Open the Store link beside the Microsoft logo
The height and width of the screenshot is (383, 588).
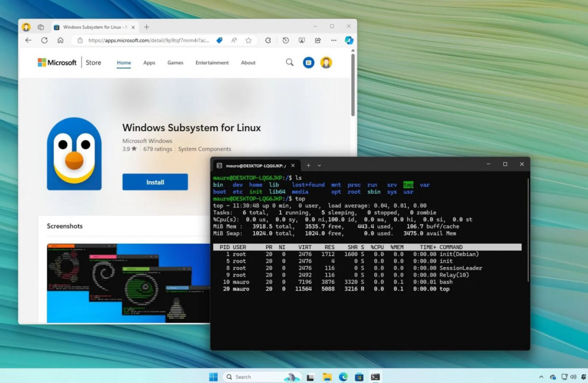[93, 63]
